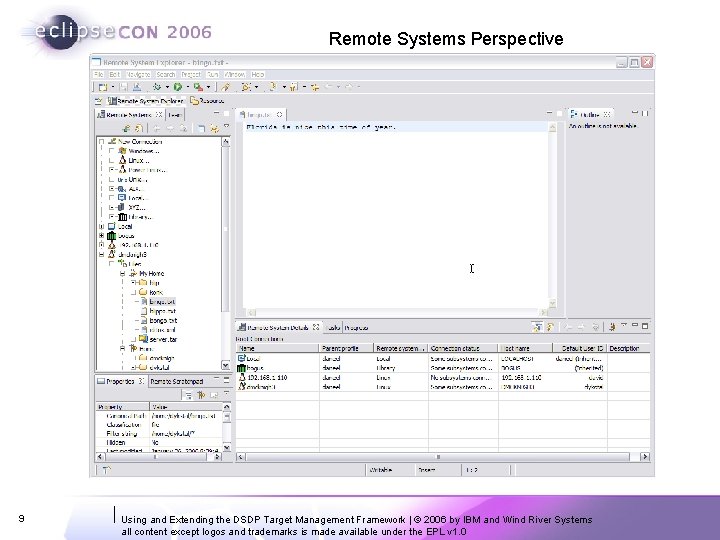Open the Search menu
Image resolution: width=720 pixels, height=540 pixels.
(165, 74)
